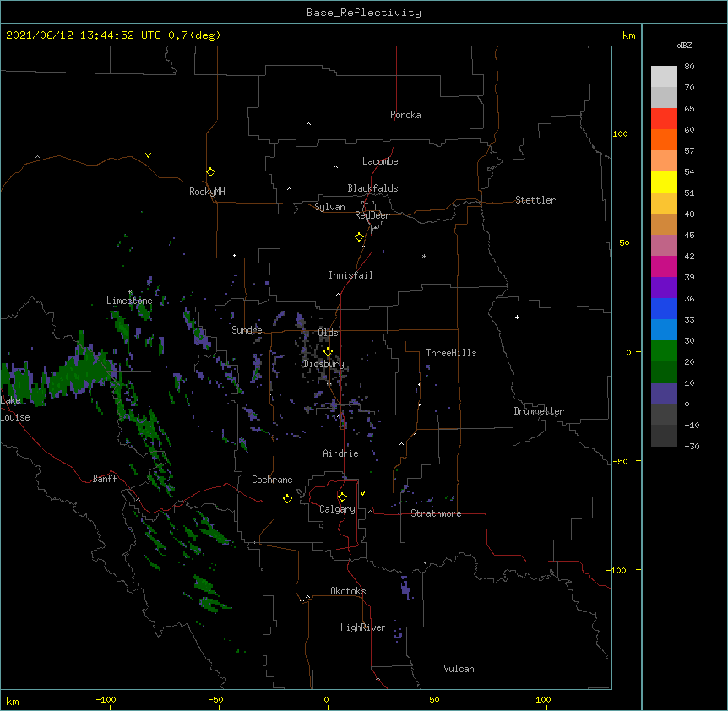Click the Didsbury town label

click(x=323, y=364)
